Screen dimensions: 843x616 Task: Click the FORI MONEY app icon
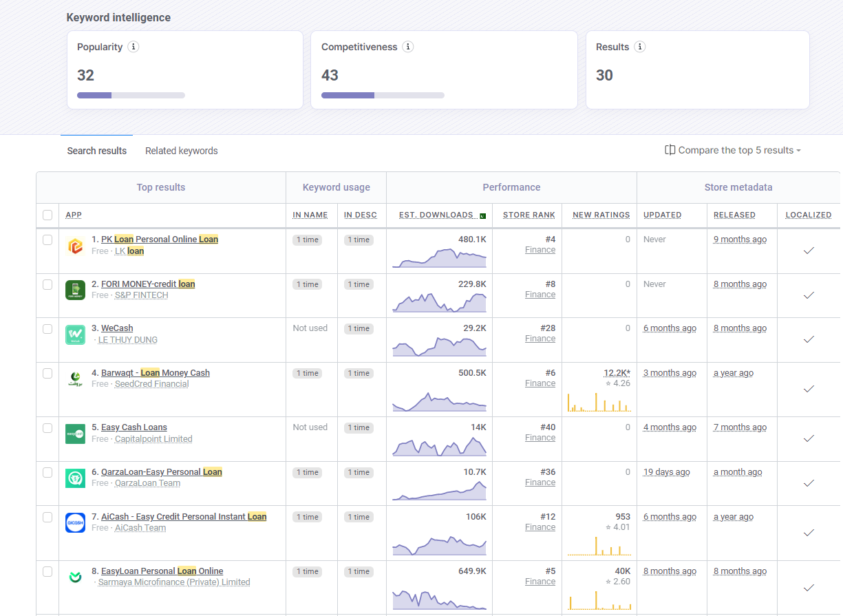(x=75, y=290)
